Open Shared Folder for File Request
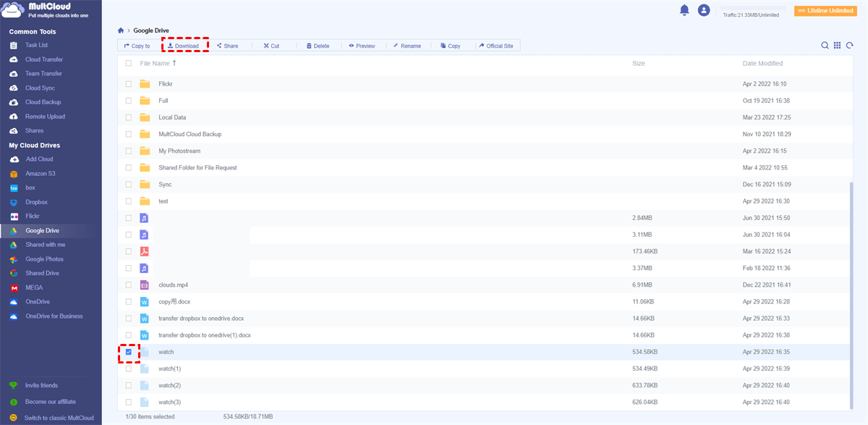This screenshot has width=868, height=425. [x=197, y=167]
